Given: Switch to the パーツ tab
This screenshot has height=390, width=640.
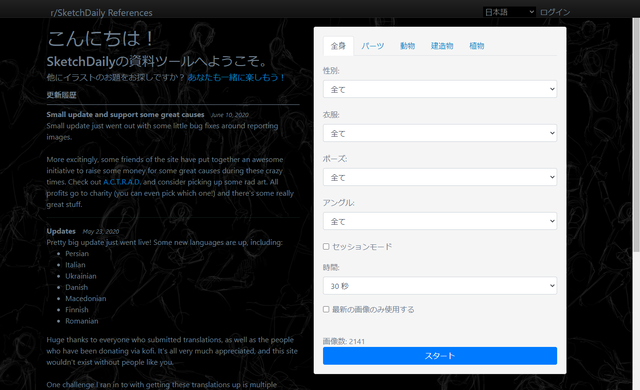Looking at the screenshot, I should (373, 46).
